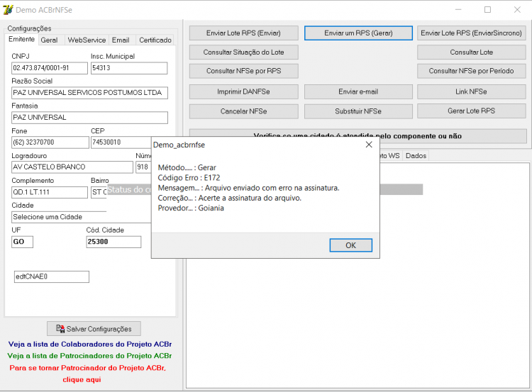Click Consultar Situação do Lote
Screen dimensions: 532x392
[243, 52]
